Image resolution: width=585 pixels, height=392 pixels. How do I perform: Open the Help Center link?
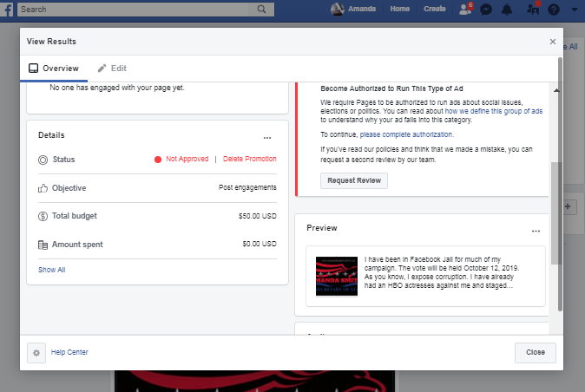(x=69, y=352)
